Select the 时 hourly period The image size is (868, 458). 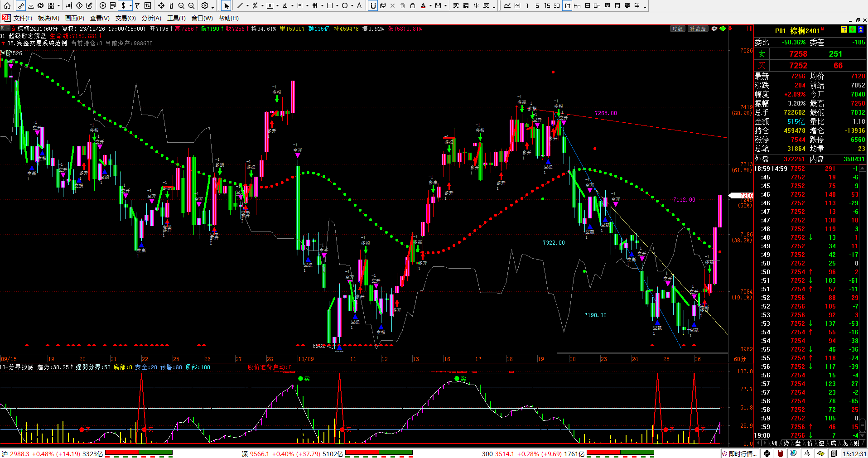[567, 5]
